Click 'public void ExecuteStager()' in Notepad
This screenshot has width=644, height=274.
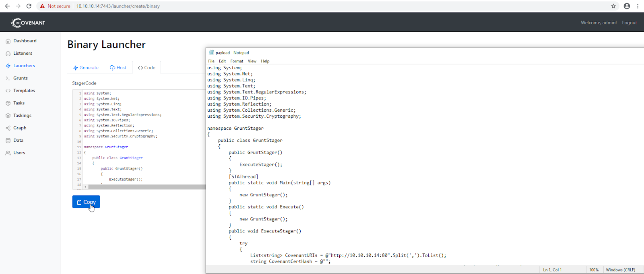(265, 231)
